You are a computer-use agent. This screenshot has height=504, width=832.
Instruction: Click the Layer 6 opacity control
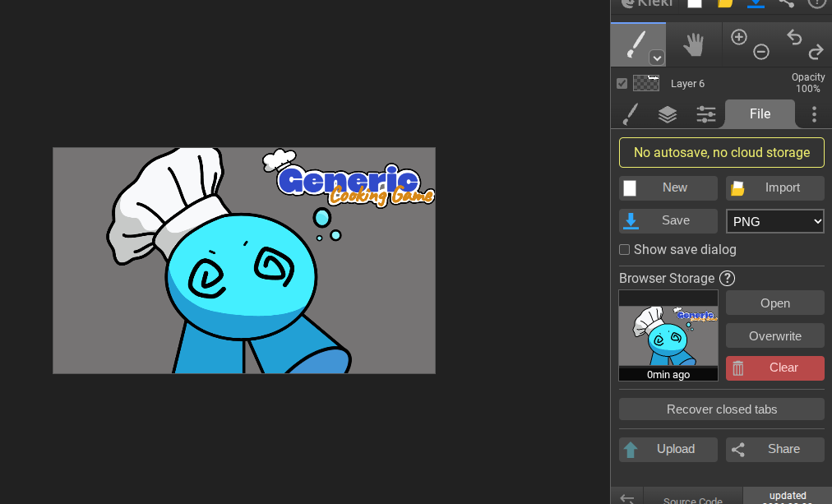807,83
